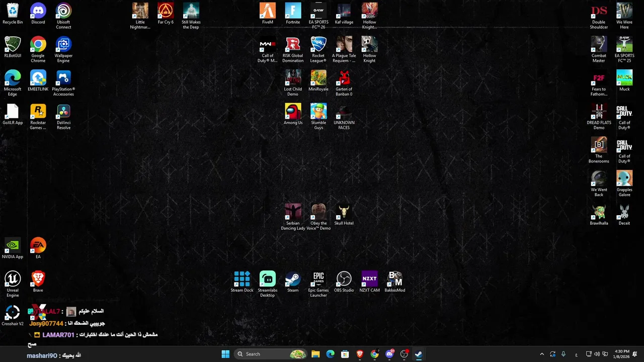
Task: Select DREAD FLATS Demo icon
Action: coord(599,117)
